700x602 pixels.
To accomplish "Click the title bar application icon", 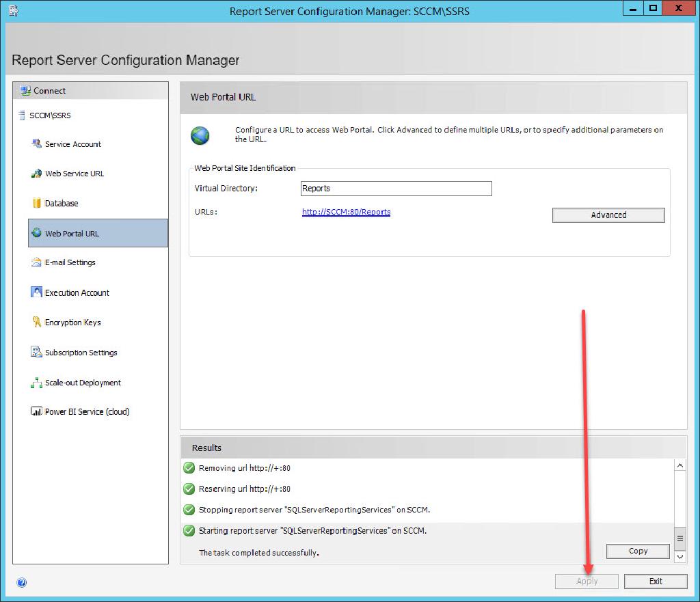I will point(14,11).
